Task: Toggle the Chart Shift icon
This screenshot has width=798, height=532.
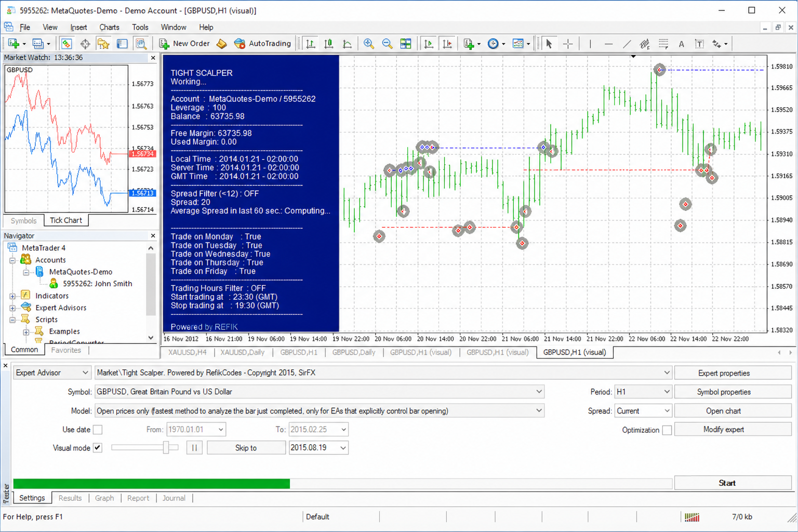Action: click(447, 44)
